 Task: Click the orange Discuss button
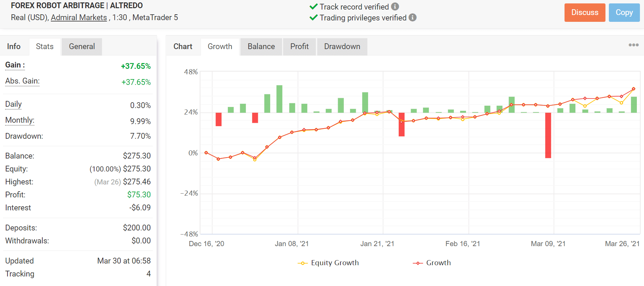[585, 13]
